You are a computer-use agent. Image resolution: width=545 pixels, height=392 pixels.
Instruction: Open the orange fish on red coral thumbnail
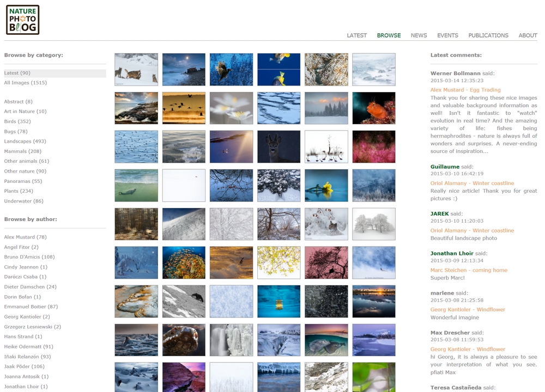[374, 108]
